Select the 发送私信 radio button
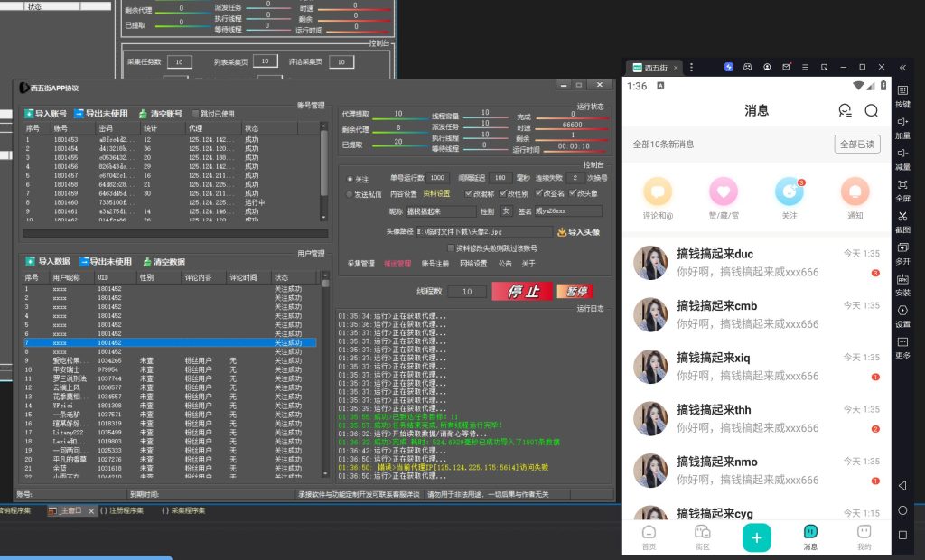925x560 pixels. 350,193
